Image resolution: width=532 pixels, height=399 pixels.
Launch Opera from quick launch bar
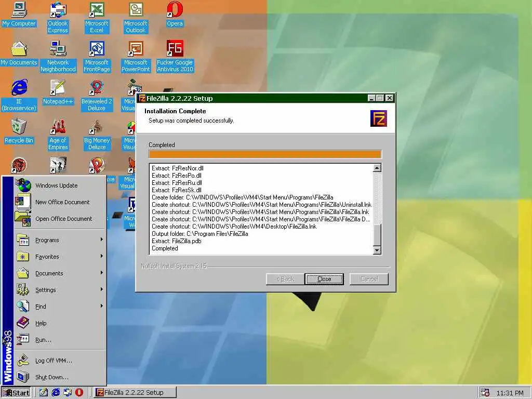click(79, 392)
